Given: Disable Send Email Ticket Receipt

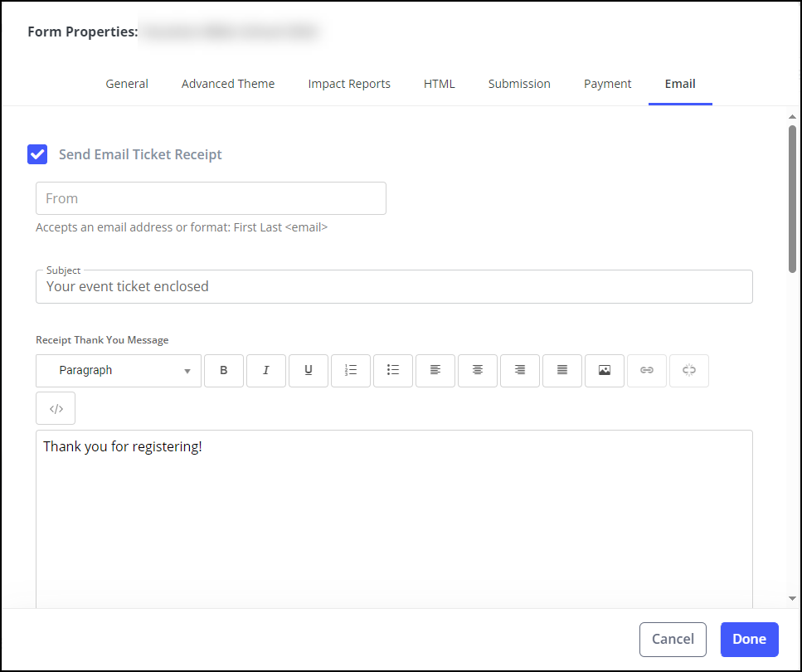Looking at the screenshot, I should click(37, 154).
